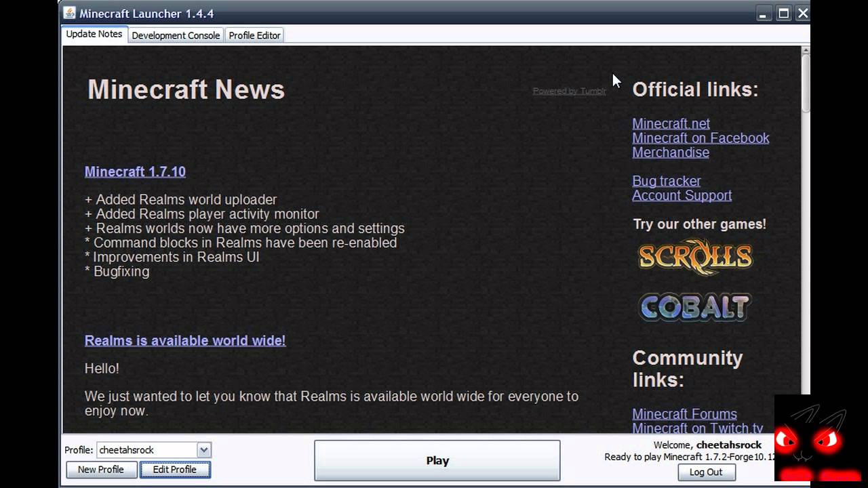Open the Minecraft 1.7.10 news link
868x488 pixels.
[x=135, y=171]
